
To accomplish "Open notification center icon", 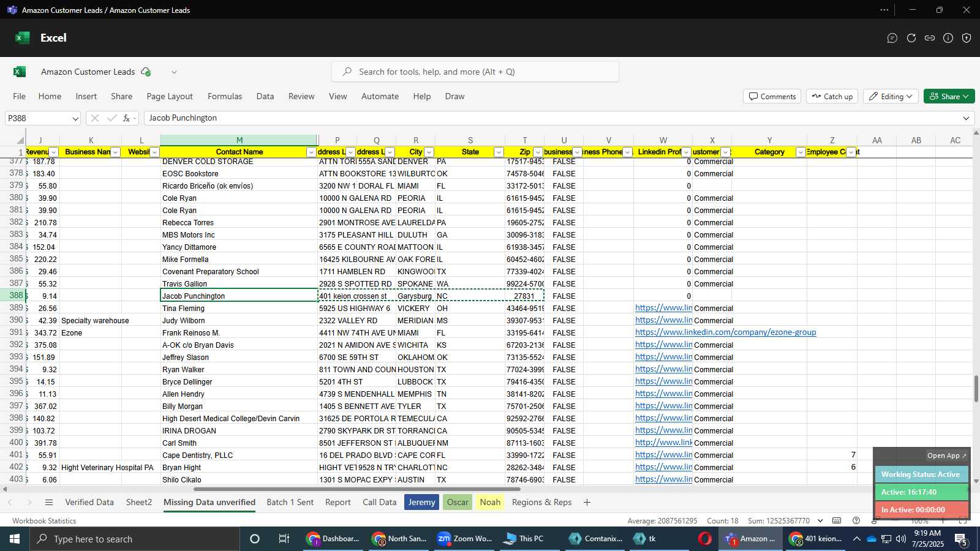I will [x=961, y=539].
